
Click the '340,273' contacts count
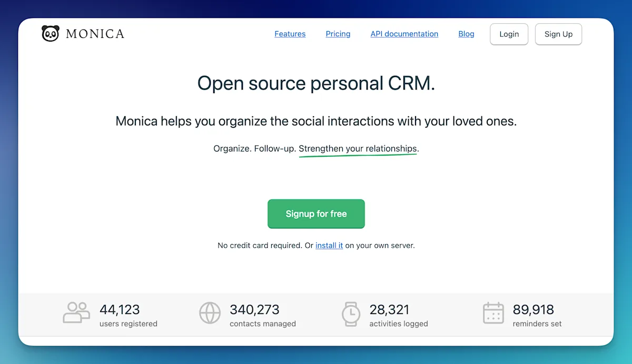[254, 309]
